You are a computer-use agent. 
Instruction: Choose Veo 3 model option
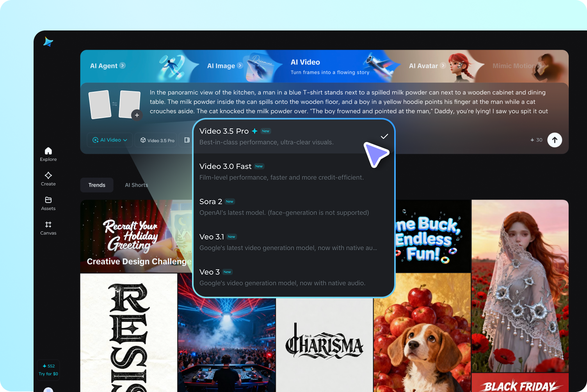point(294,277)
